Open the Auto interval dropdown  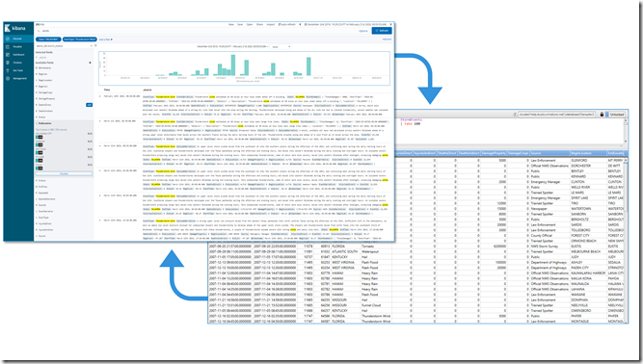pos(281,46)
